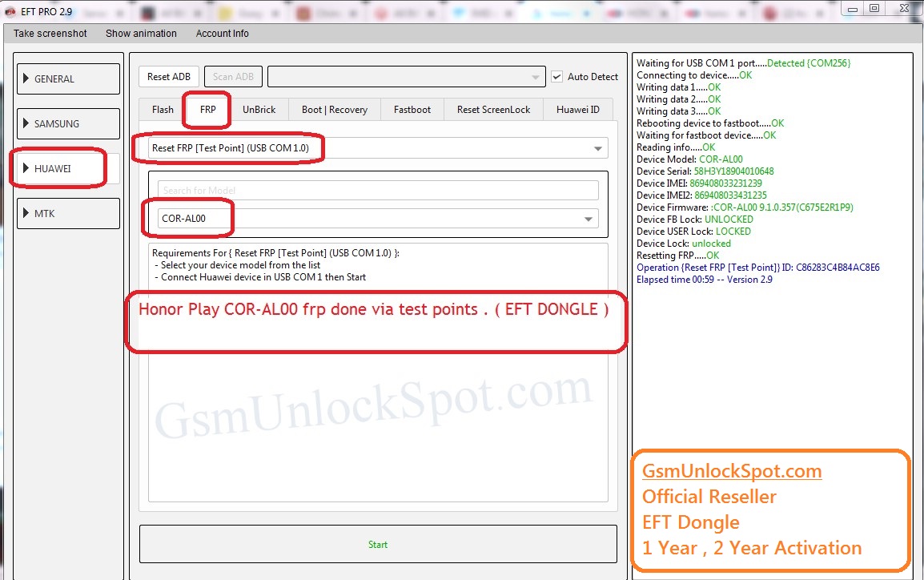The height and width of the screenshot is (580, 924).
Task: Expand the GENERAL section arrow
Action: [26, 79]
